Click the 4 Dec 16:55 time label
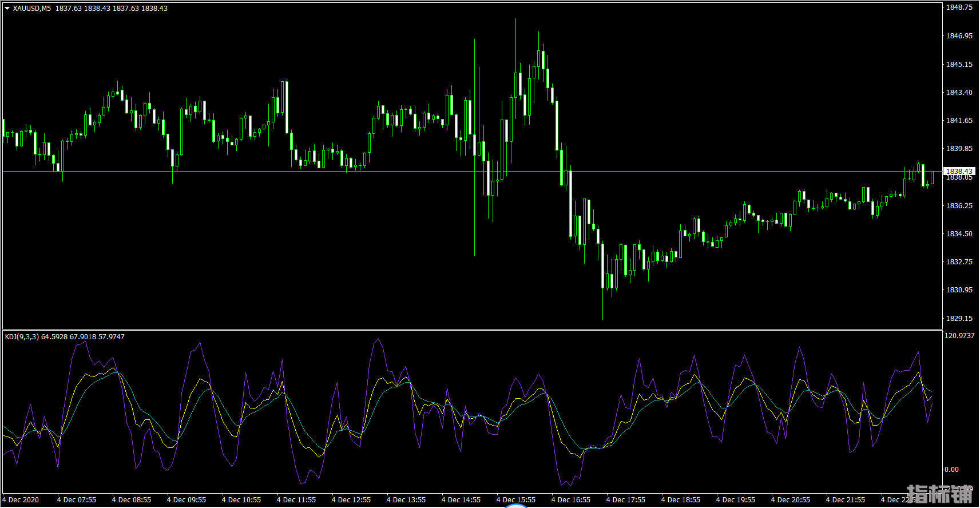980x508 pixels. pyautogui.click(x=570, y=500)
